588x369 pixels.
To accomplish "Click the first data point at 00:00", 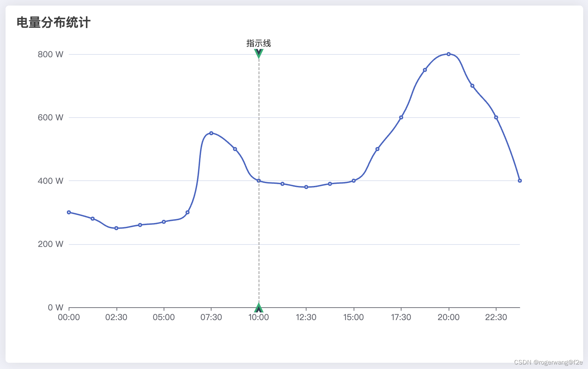I will pos(69,212).
